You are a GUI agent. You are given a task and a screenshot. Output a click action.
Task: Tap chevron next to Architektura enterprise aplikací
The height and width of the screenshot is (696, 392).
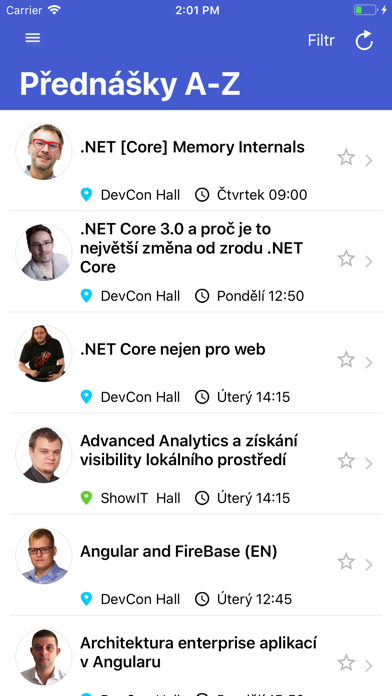tap(368, 666)
